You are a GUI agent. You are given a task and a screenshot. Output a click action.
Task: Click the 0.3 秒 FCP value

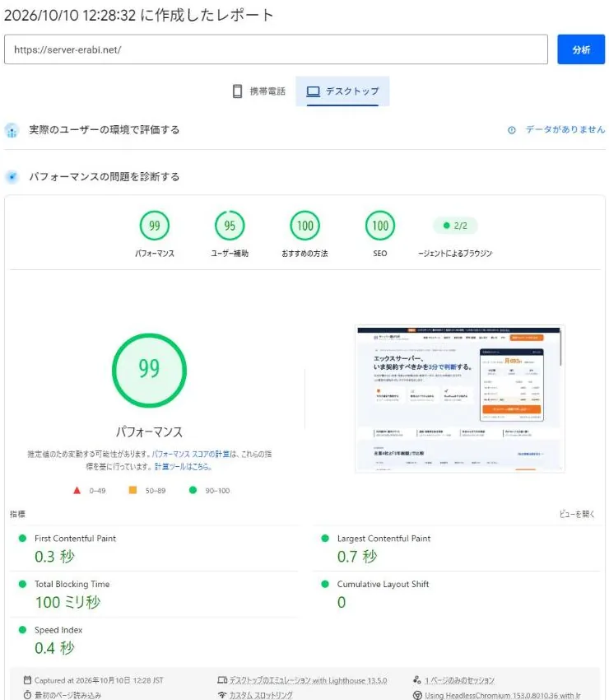pos(54,557)
